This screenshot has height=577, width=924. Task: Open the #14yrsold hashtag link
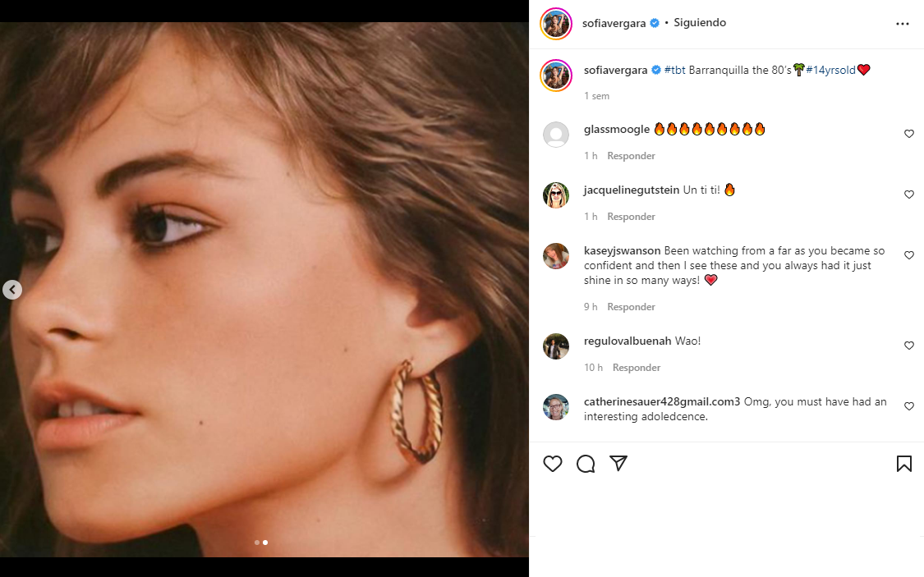coord(830,71)
